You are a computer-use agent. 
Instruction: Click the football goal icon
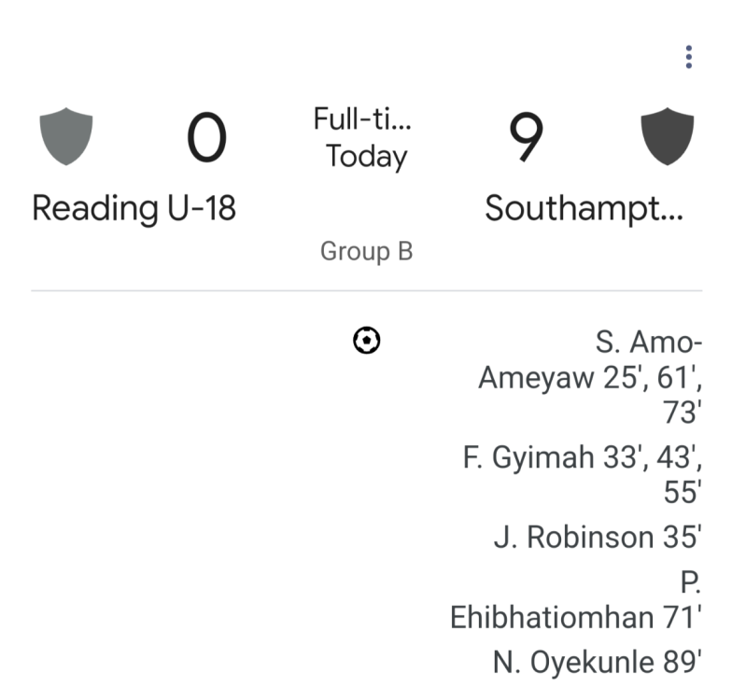click(367, 341)
